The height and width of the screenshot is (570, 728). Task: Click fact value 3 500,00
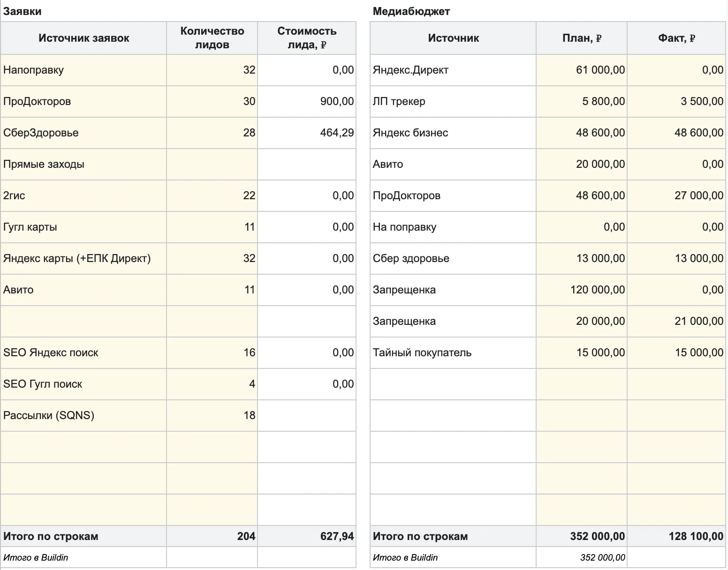pos(676,102)
